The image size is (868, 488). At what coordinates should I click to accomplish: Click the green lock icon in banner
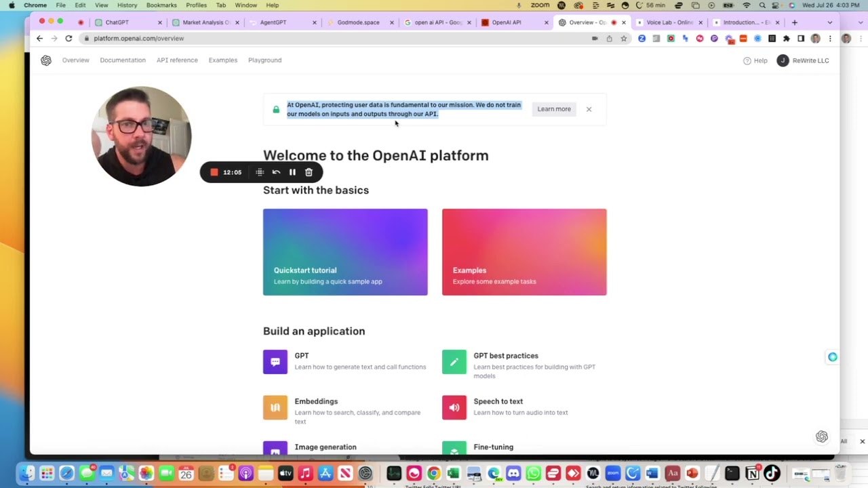(276, 109)
